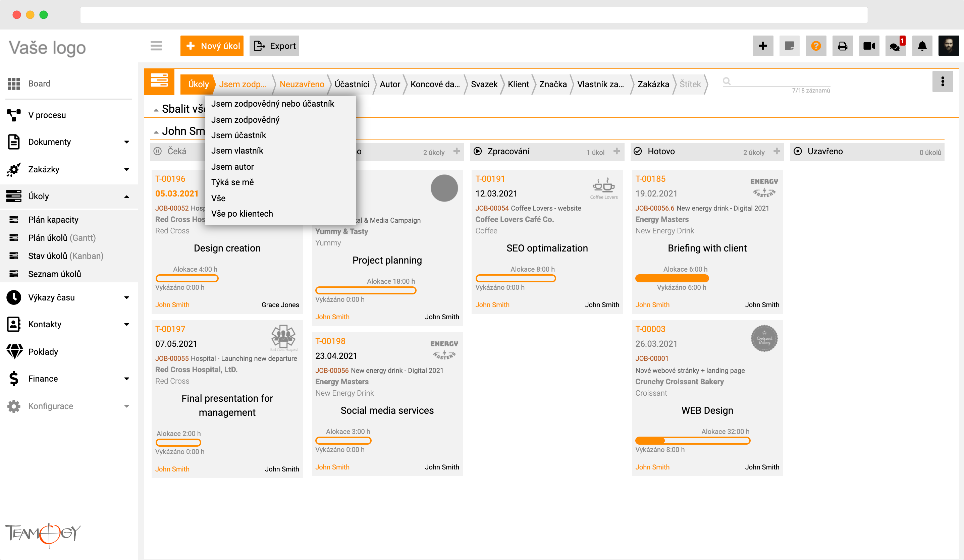Collapse all via Sbalit vše triangle

[x=156, y=110]
